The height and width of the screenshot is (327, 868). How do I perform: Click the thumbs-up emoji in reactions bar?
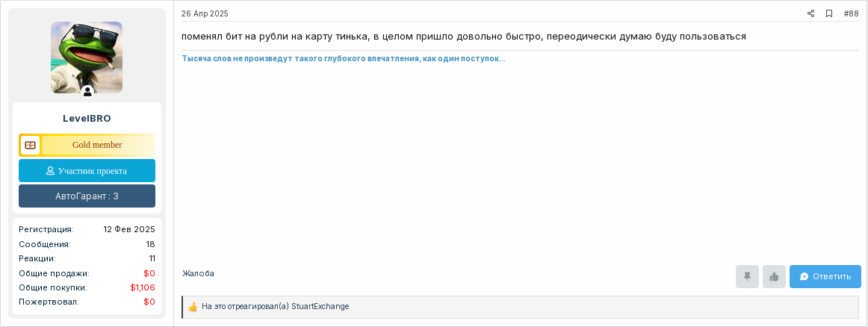(193, 307)
